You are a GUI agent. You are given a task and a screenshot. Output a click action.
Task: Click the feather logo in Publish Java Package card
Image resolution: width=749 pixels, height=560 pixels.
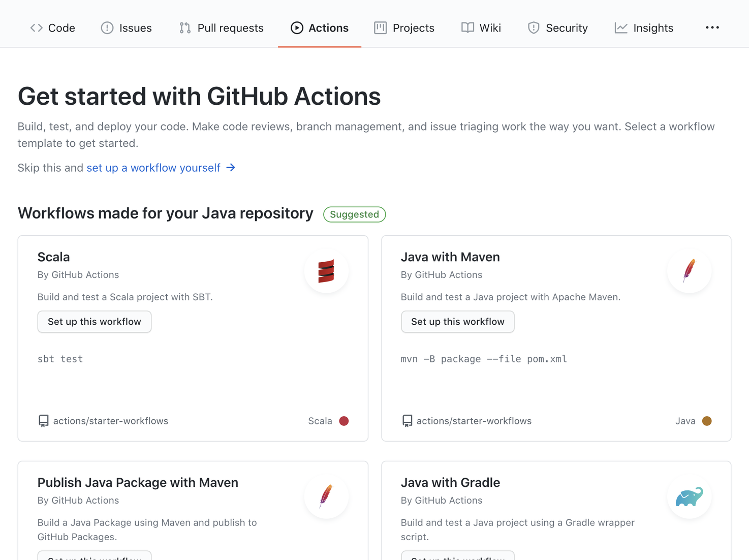tap(326, 496)
